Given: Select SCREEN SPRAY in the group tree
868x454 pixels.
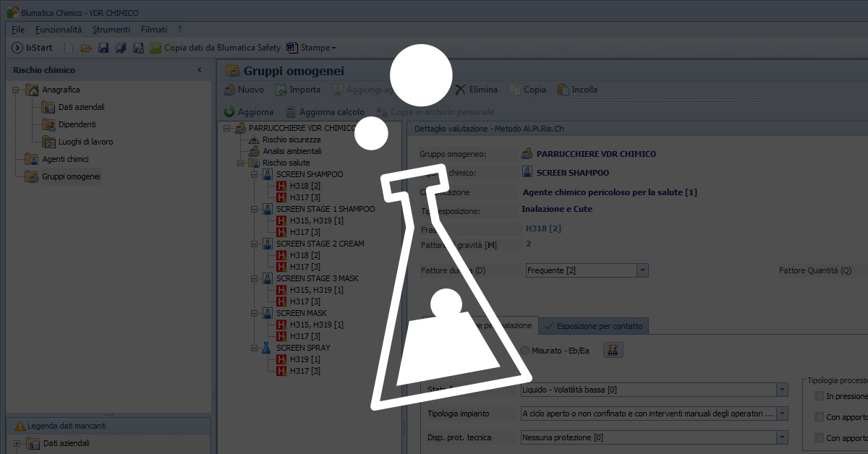Looking at the screenshot, I should click(x=303, y=348).
